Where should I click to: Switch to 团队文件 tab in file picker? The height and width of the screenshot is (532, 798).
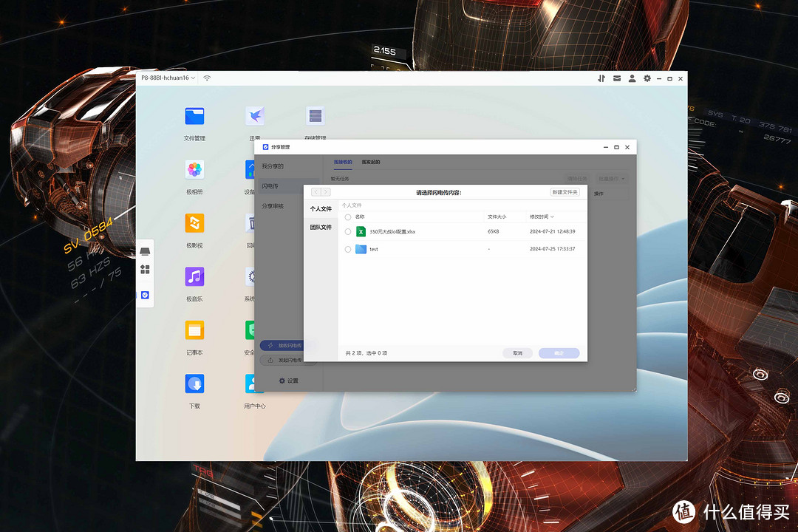pos(321,228)
